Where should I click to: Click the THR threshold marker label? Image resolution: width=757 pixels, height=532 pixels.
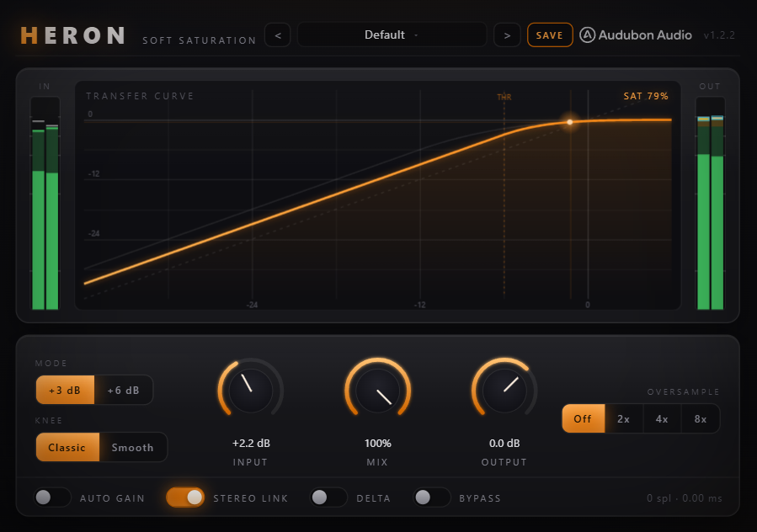[x=504, y=97]
